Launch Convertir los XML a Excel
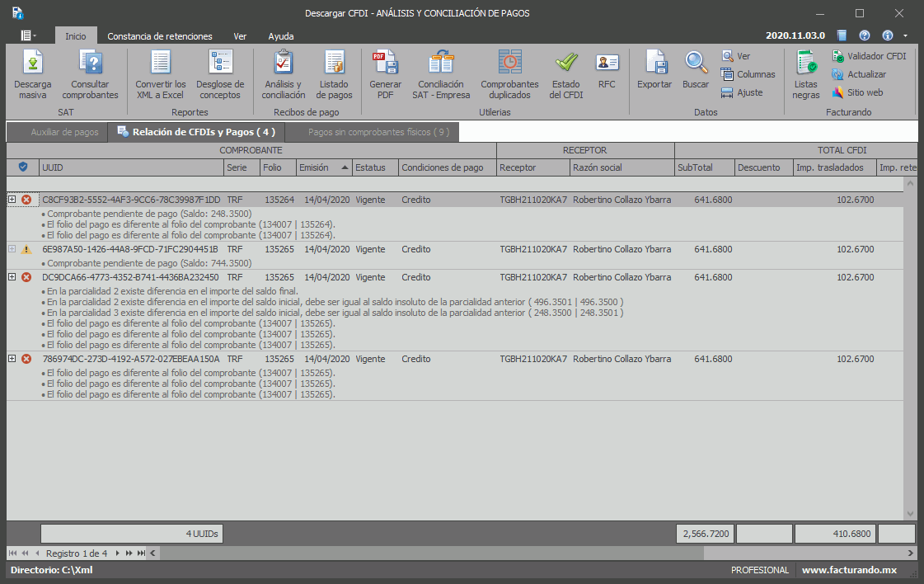The image size is (924, 584). (161, 75)
